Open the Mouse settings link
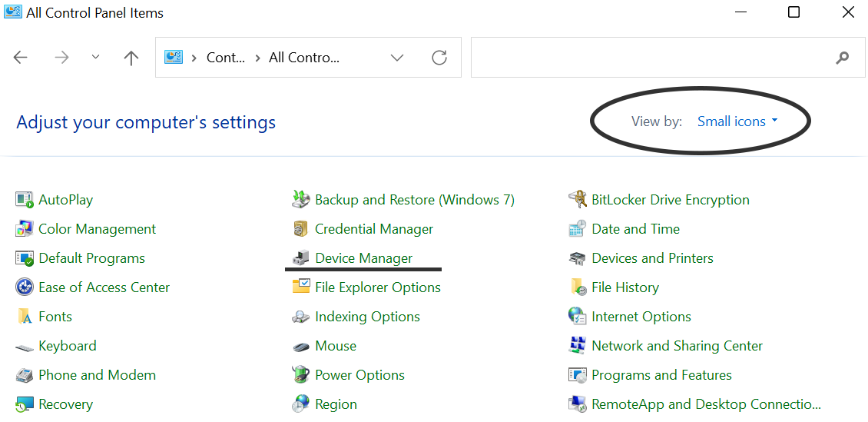Image resolution: width=868 pixels, height=422 pixels. tap(336, 346)
